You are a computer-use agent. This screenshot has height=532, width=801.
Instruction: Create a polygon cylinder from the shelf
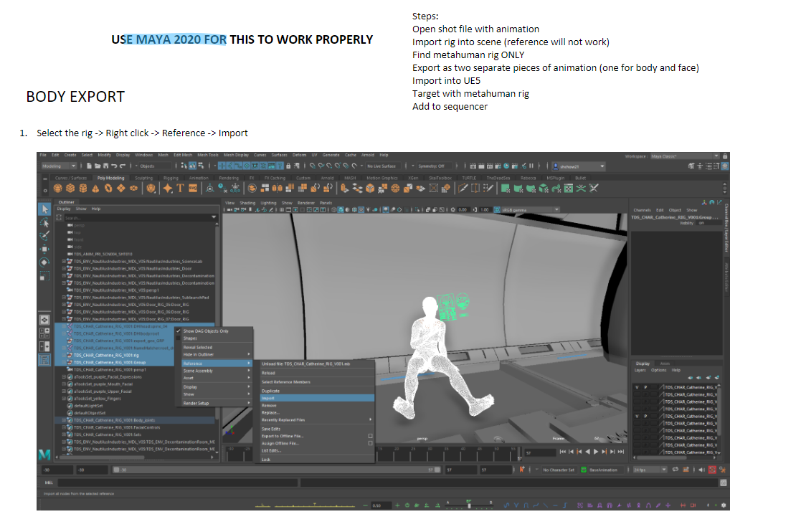tap(83, 189)
